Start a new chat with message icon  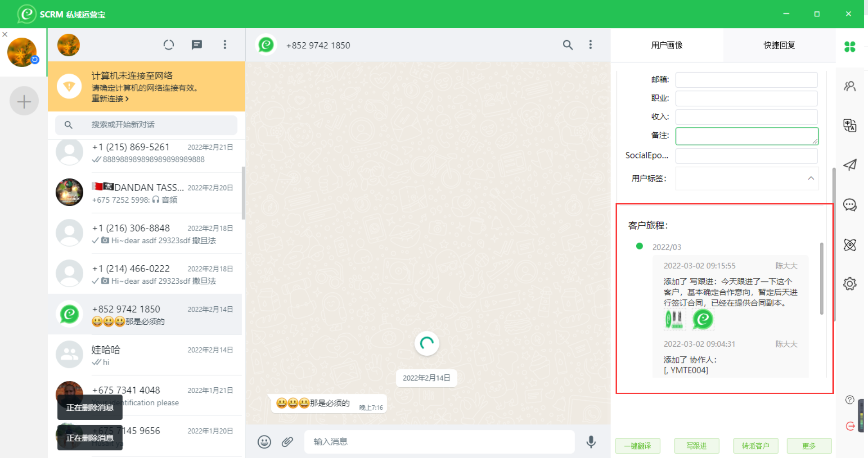point(197,45)
